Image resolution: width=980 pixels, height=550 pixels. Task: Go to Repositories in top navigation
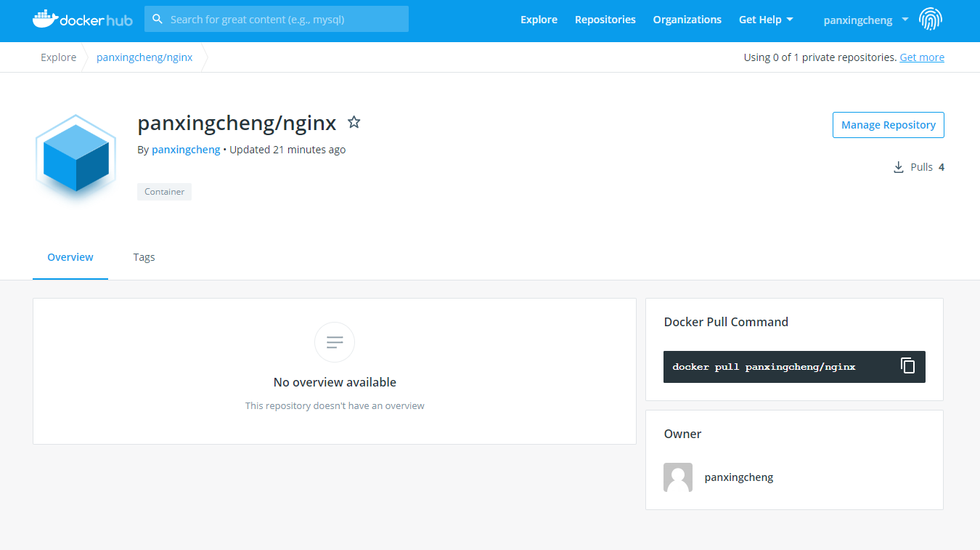pos(605,20)
